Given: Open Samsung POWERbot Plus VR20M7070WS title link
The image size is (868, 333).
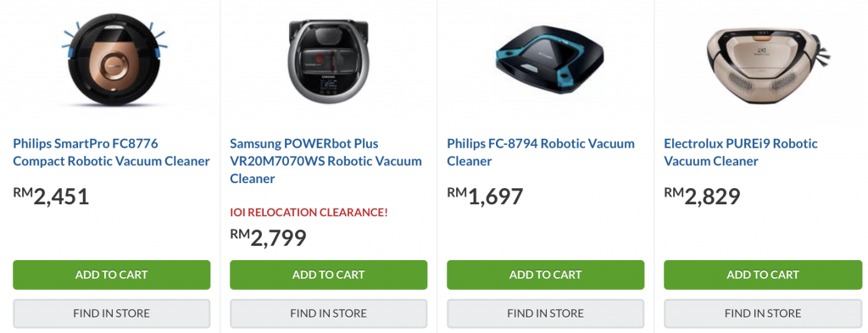Looking at the screenshot, I should (x=325, y=162).
